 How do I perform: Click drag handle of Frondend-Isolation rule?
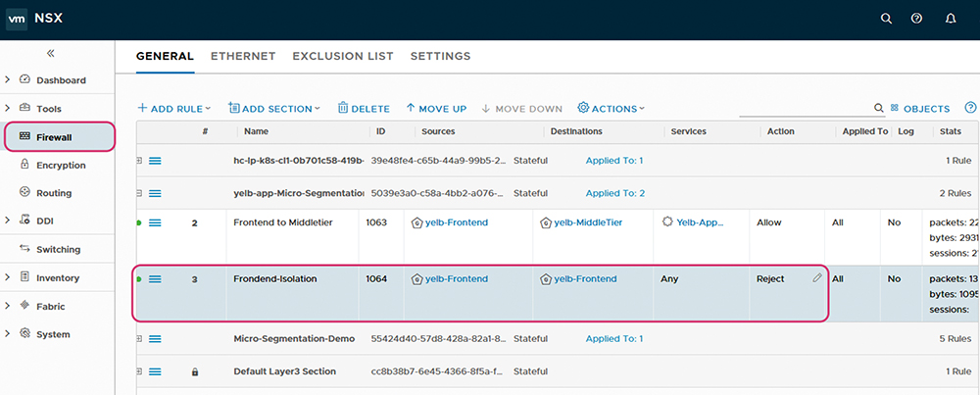point(155,279)
